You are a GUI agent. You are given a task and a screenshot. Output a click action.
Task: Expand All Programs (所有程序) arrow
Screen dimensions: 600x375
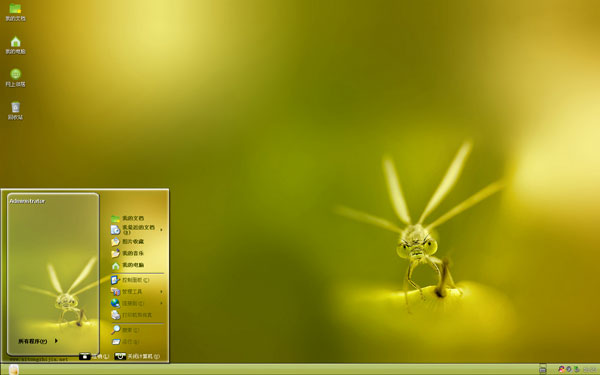[x=56, y=341]
